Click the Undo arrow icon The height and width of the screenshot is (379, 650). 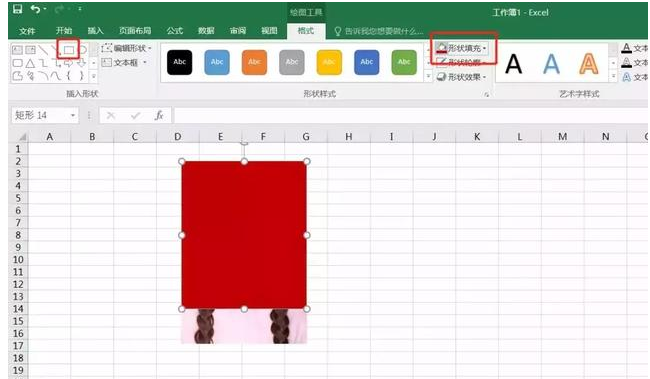pos(36,9)
